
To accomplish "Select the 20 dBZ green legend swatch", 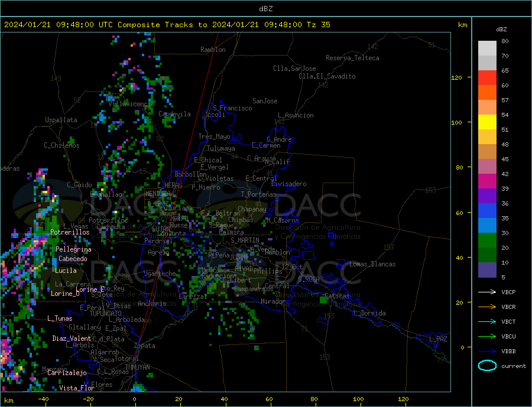I will (x=487, y=255).
